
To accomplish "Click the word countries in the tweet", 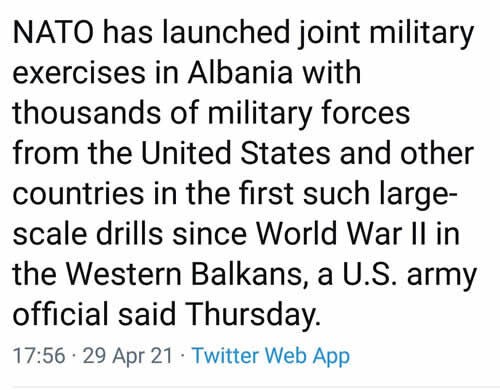I will tap(78, 193).
